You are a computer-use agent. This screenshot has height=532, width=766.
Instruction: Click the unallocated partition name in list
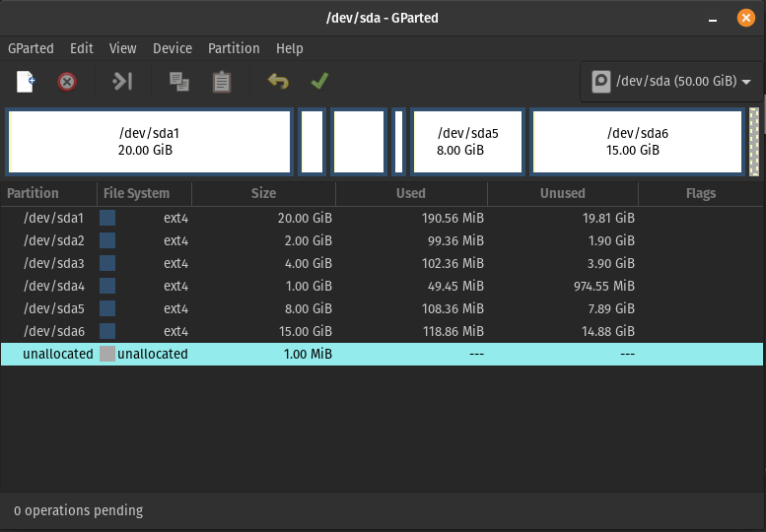pos(57,354)
